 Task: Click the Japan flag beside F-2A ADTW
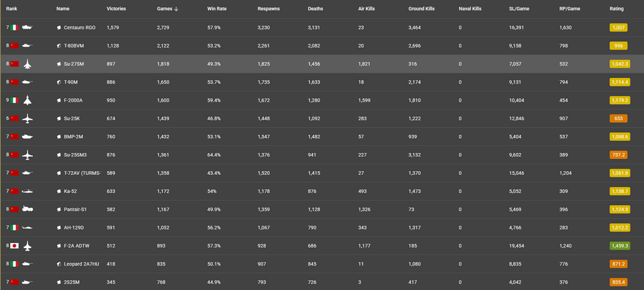(14, 246)
